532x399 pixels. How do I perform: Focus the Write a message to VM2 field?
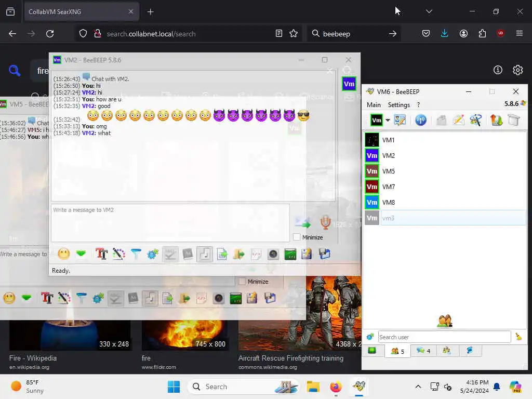click(x=170, y=222)
